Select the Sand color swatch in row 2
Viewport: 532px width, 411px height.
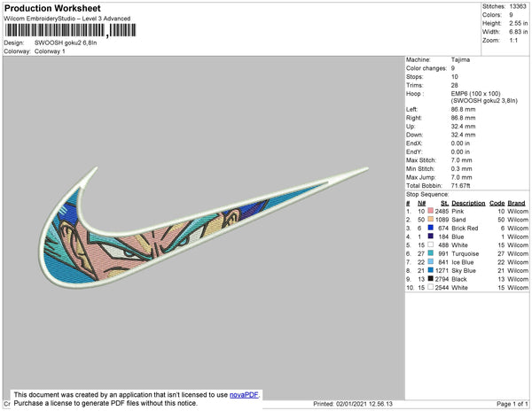tap(431, 219)
